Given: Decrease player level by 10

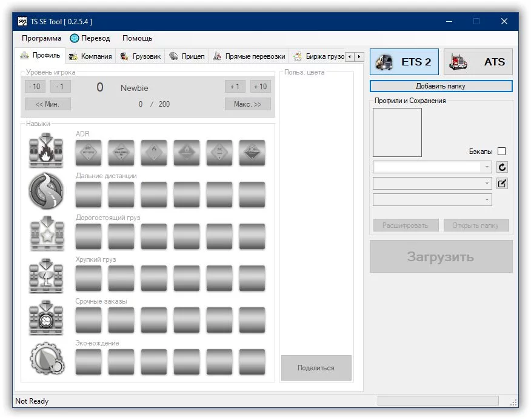Looking at the screenshot, I should (35, 87).
